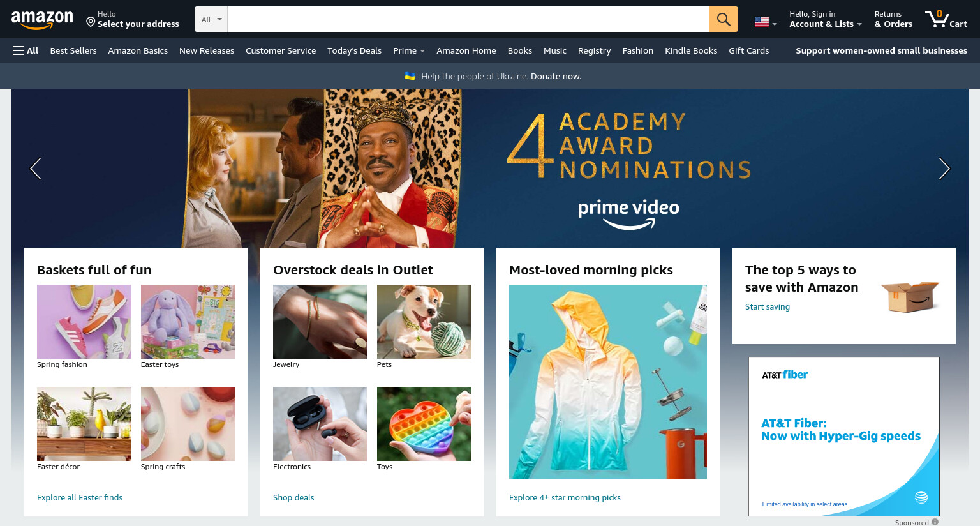This screenshot has height=526, width=980.
Task: Go to the previous carousel banner
Action: point(36,169)
